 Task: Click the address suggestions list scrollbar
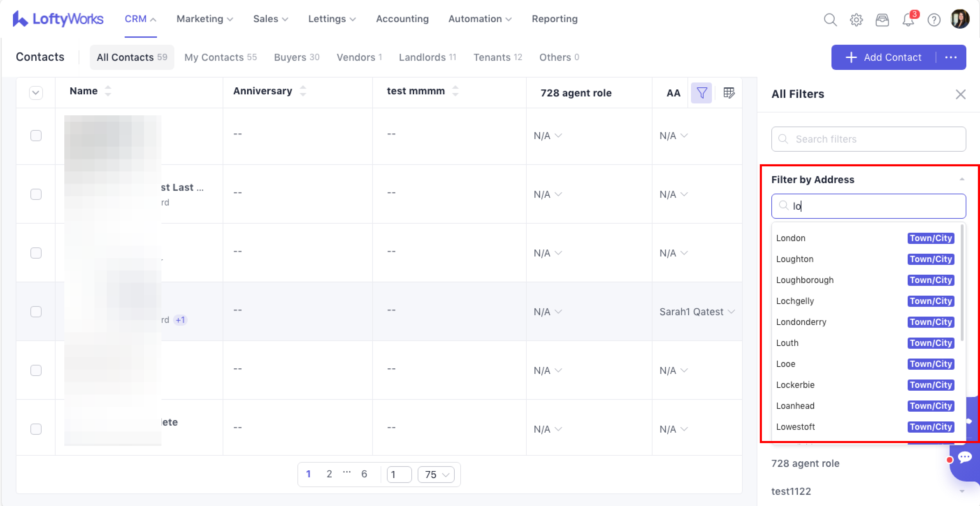tap(962, 283)
